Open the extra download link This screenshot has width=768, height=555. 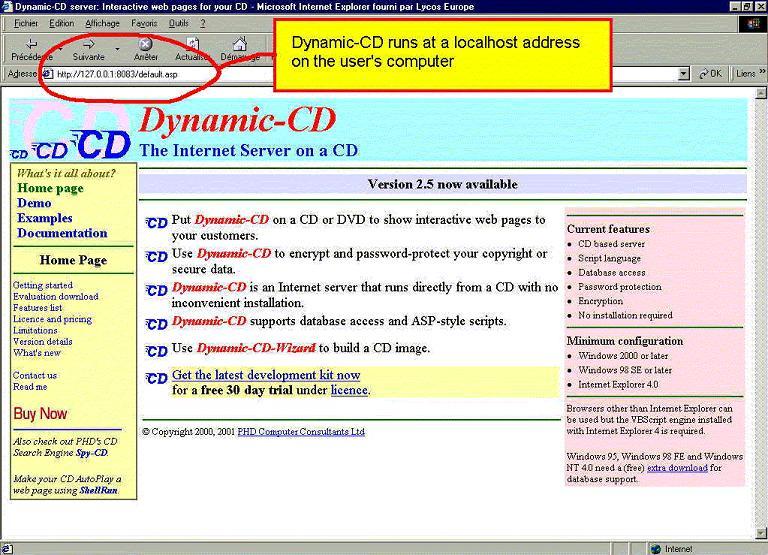pos(677,468)
